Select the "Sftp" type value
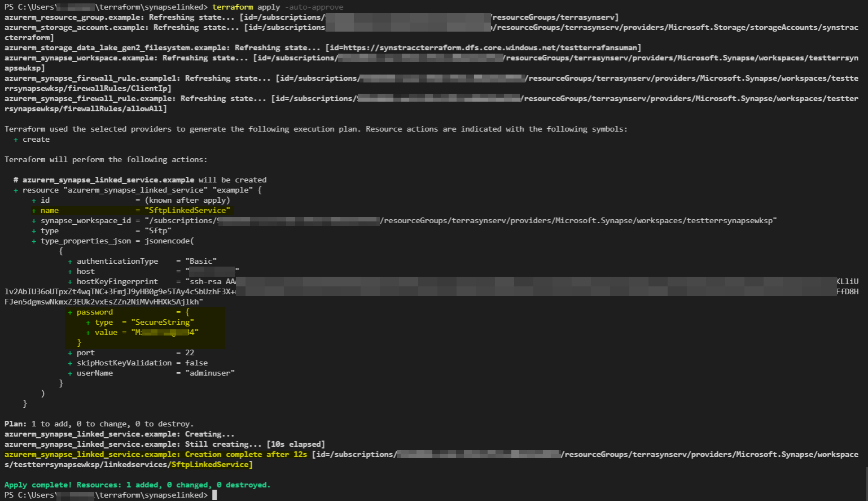 (158, 230)
